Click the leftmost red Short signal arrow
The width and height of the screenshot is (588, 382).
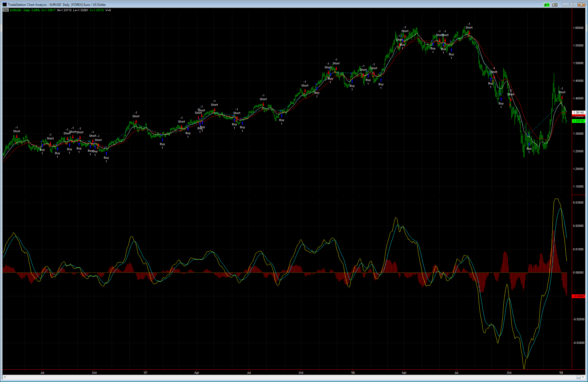tap(17, 136)
